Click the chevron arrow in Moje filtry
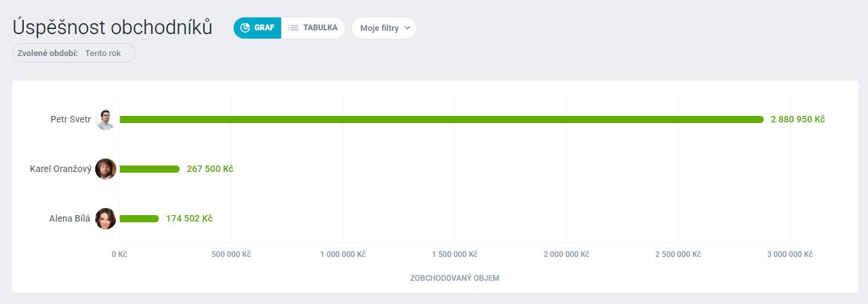The height and width of the screenshot is (304, 868). tap(407, 28)
